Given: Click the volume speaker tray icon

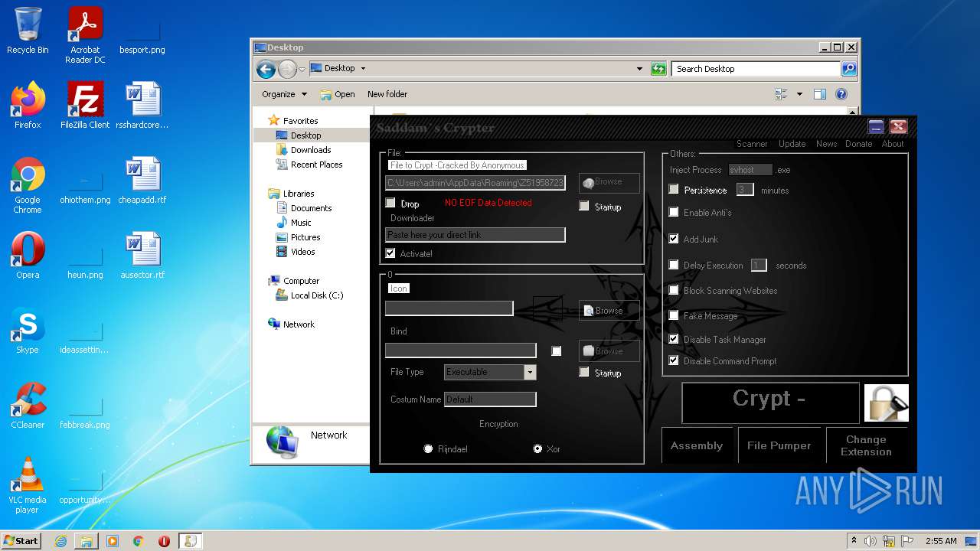Looking at the screenshot, I should pyautogui.click(x=871, y=541).
